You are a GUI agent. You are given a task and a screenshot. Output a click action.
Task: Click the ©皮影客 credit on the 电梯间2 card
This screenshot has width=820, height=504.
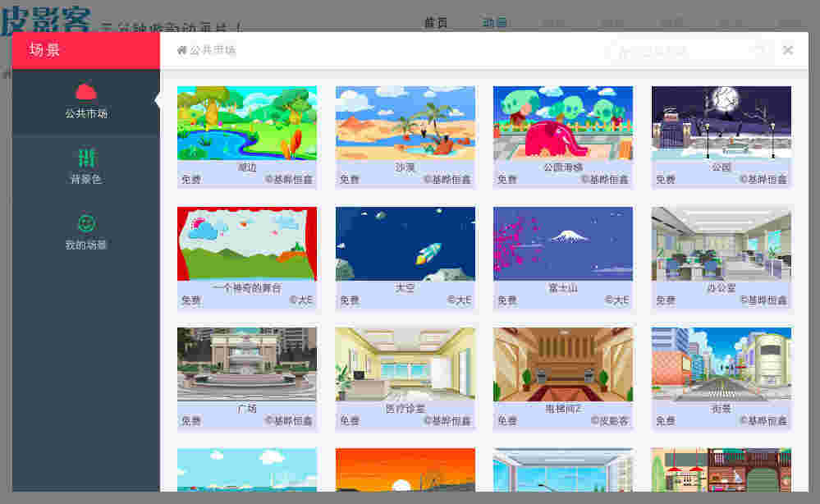(610, 421)
